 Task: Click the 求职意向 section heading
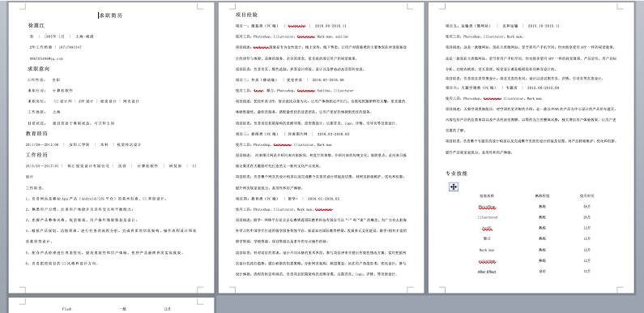pos(39,69)
